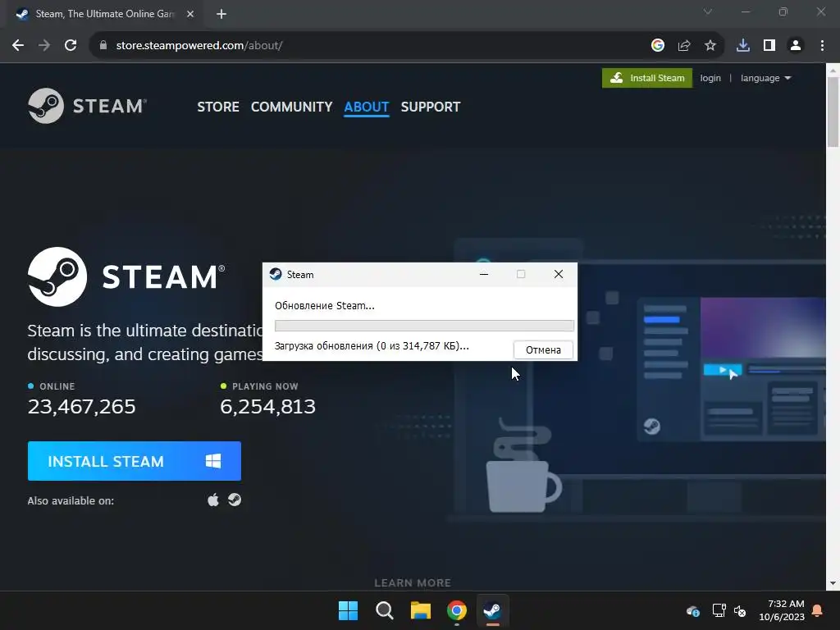Click the login link
This screenshot has height=630, width=840.
coord(710,78)
